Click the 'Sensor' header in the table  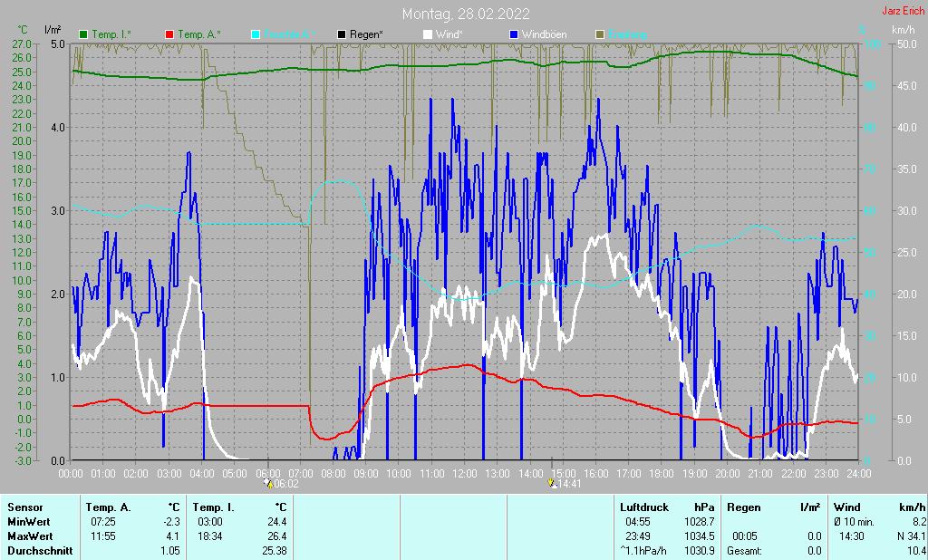(24, 507)
